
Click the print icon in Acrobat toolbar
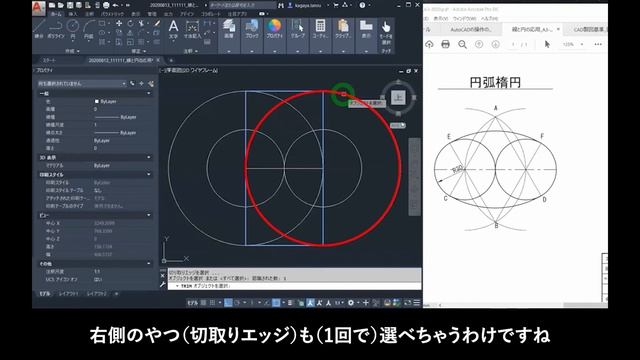446,44
